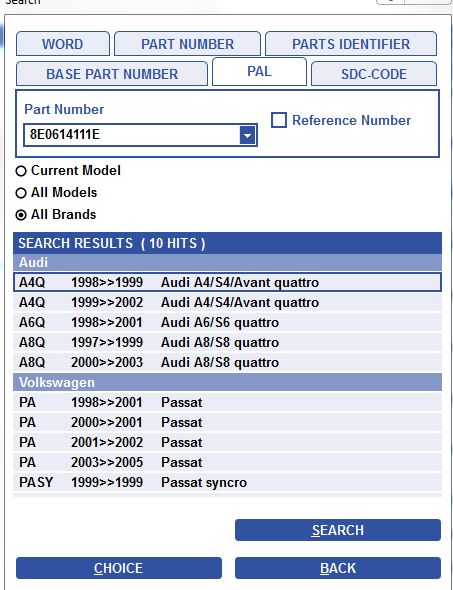This screenshot has width=453, height=590.
Task: Select the PARTS IDENTIFIER tab
Action: coord(351,44)
